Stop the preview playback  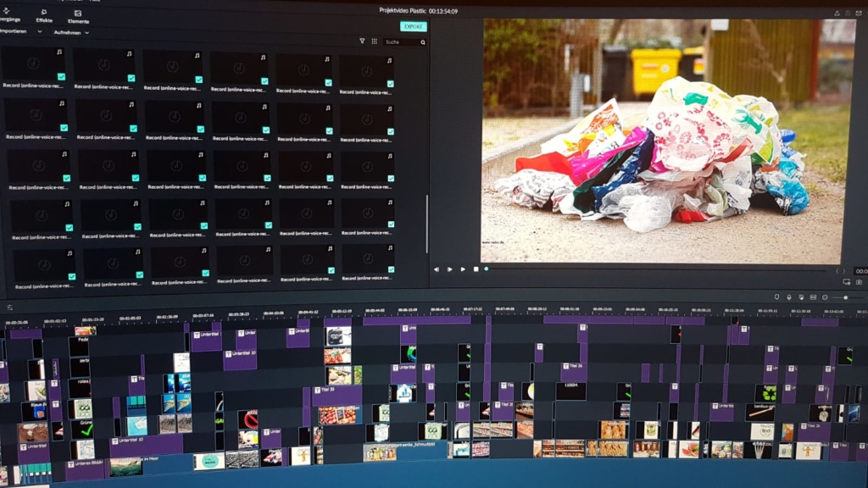pos(476,269)
